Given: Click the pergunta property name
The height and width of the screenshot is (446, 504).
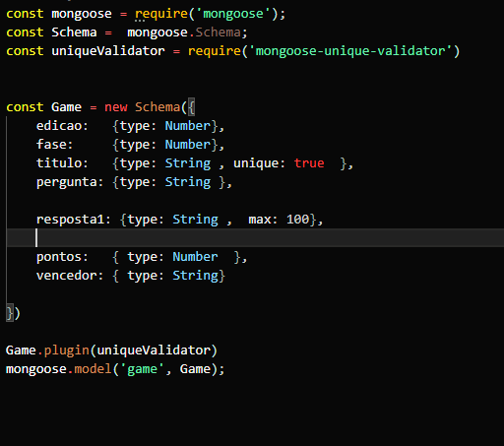Looking at the screenshot, I should [70, 182].
